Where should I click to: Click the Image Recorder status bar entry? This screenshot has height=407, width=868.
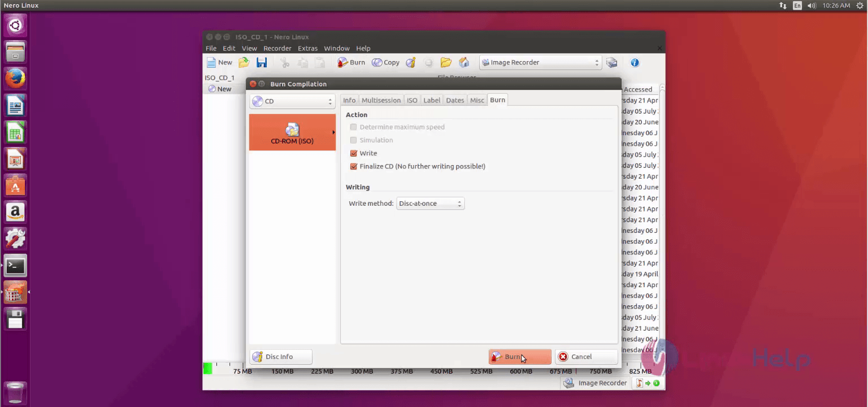[x=596, y=383]
